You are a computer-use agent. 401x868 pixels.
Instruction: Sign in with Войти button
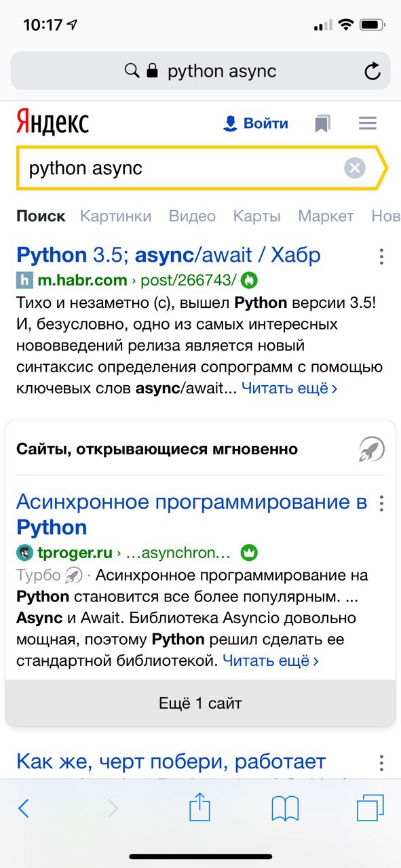coord(256,123)
